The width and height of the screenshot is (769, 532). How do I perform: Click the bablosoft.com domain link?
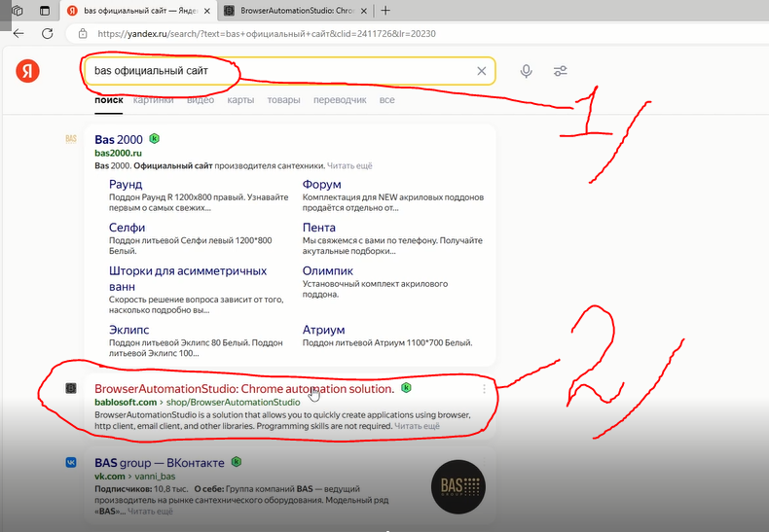(x=126, y=403)
